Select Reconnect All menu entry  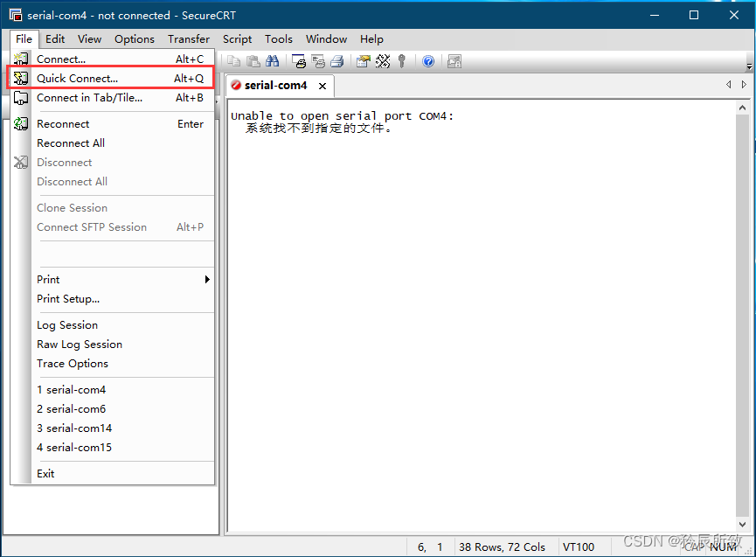click(x=112, y=143)
